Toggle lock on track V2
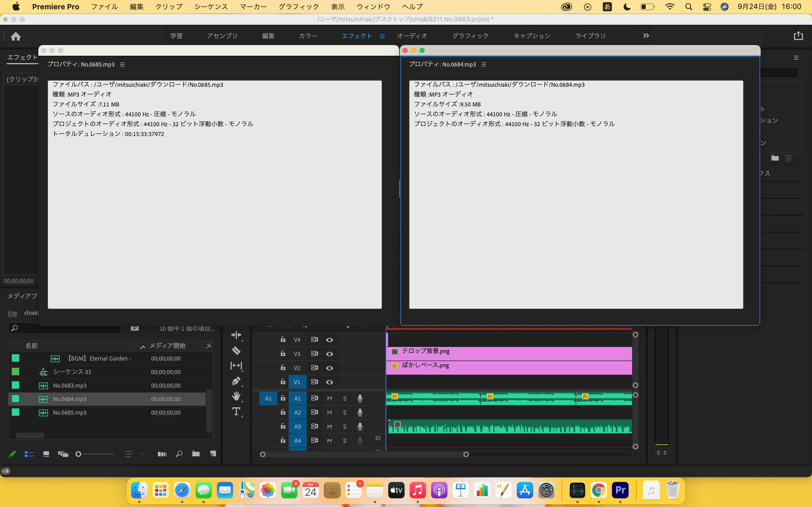The width and height of the screenshot is (812, 507). [x=283, y=368]
